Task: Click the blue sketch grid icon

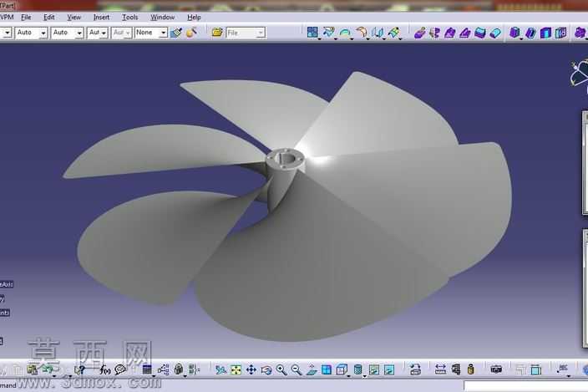Action: click(x=312, y=33)
